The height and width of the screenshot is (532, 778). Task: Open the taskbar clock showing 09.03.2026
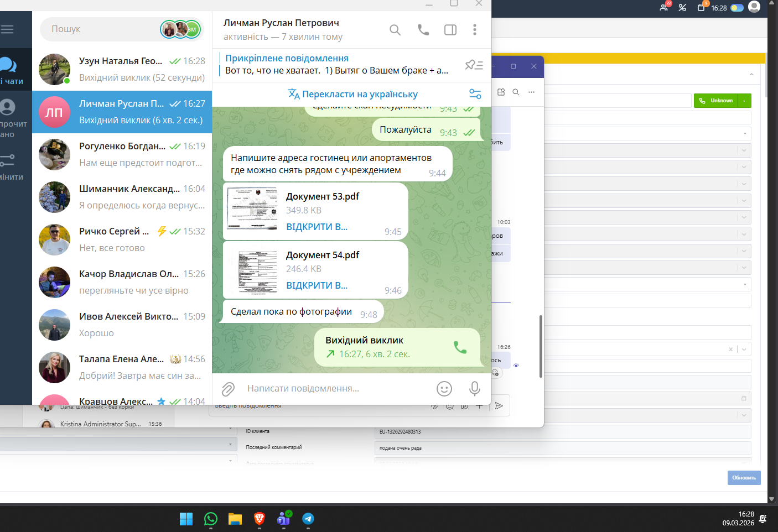click(738, 519)
